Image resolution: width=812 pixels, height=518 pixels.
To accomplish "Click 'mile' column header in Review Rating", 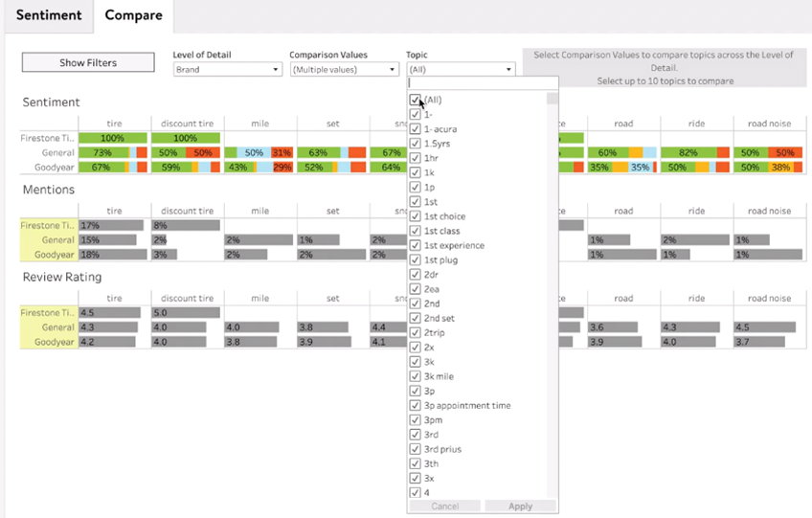I will [x=259, y=299].
